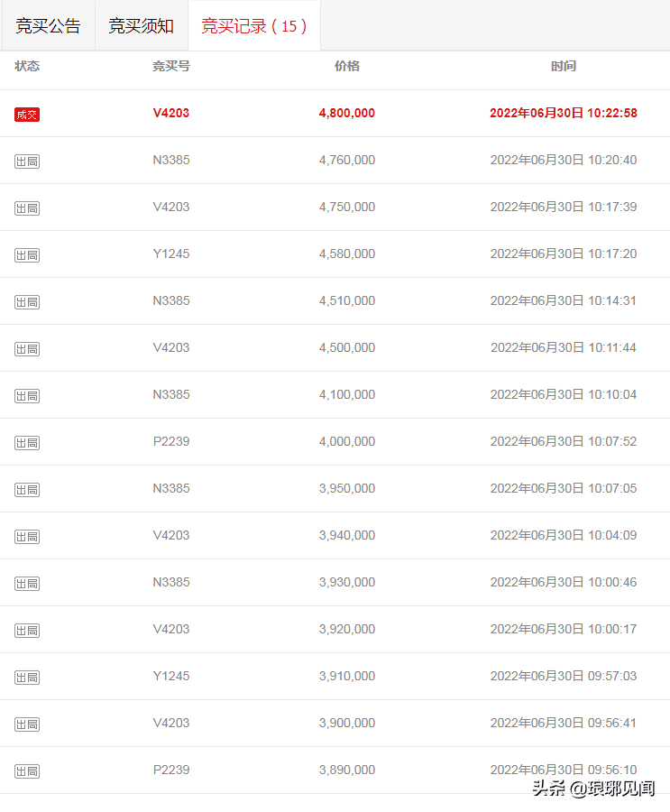Click the 价格 column header
This screenshot has height=812, width=670.
[347, 66]
